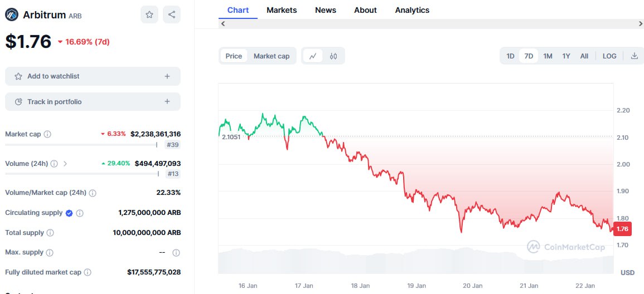Click Market cap info icon

[47, 134]
